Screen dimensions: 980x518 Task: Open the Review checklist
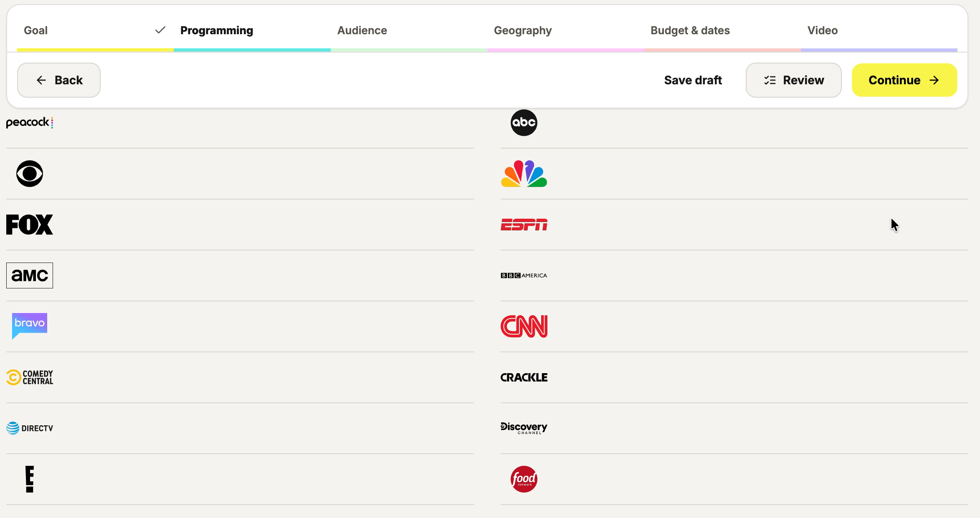pyautogui.click(x=793, y=80)
